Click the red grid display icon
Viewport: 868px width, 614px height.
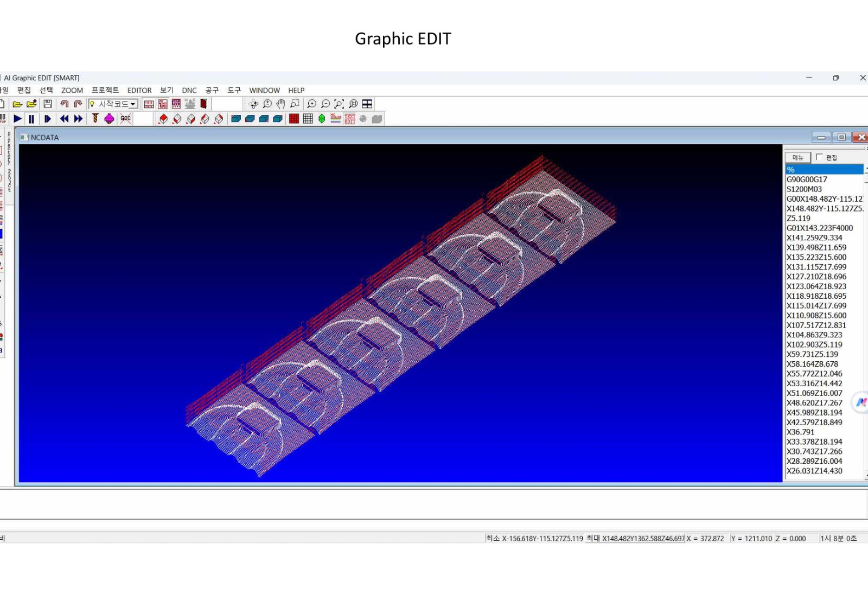(294, 119)
